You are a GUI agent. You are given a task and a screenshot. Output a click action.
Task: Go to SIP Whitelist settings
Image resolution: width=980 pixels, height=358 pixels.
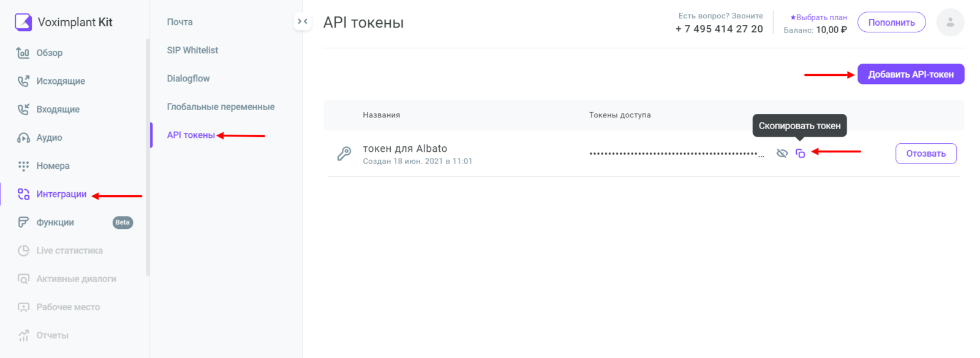(x=192, y=50)
